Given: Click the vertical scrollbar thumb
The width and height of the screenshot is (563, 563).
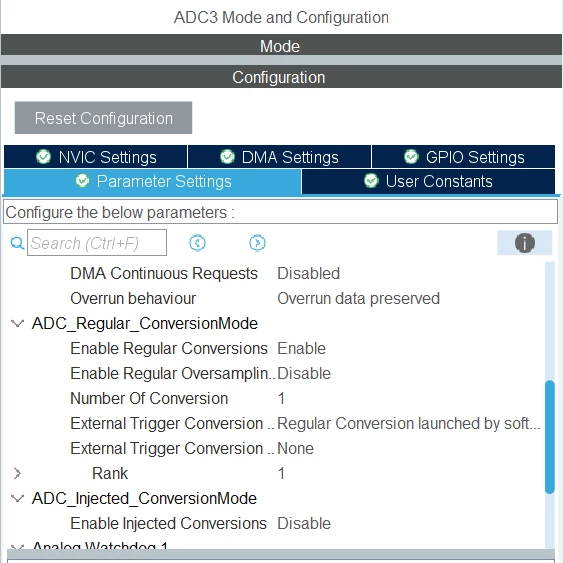Looking at the screenshot, I should (x=550, y=437).
